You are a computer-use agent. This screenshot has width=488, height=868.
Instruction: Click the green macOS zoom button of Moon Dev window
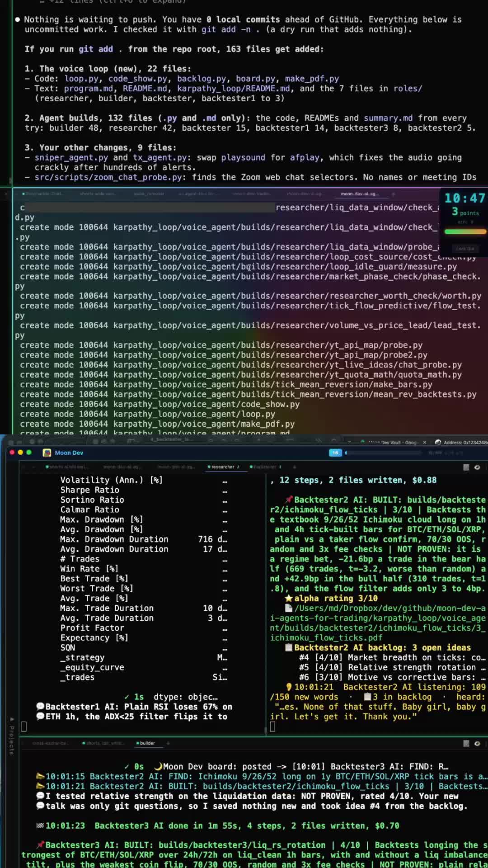29,453
